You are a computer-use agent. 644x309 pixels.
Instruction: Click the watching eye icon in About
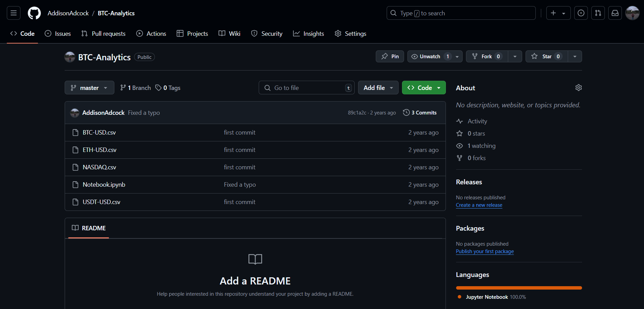(460, 146)
